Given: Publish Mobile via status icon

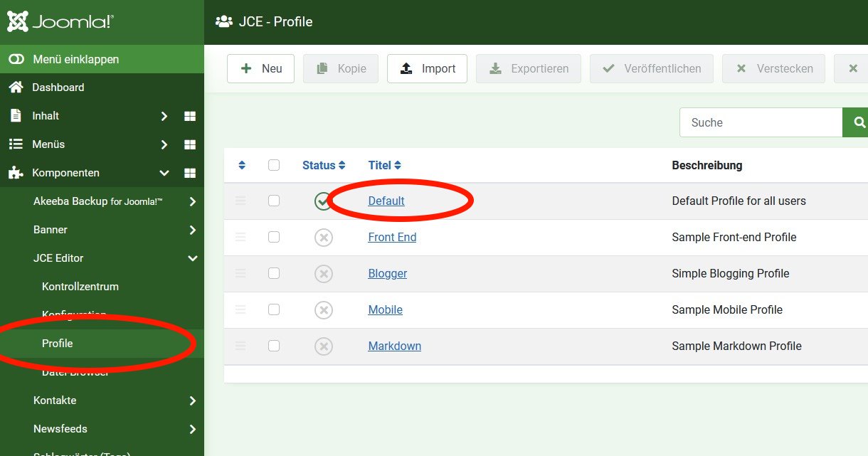Looking at the screenshot, I should tap(324, 310).
